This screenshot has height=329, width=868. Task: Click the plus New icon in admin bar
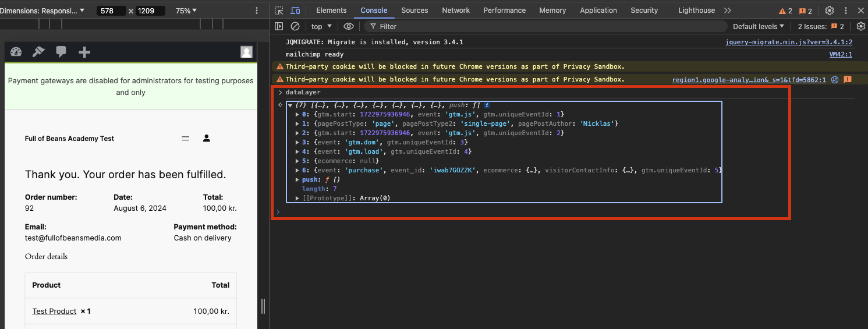pyautogui.click(x=84, y=52)
